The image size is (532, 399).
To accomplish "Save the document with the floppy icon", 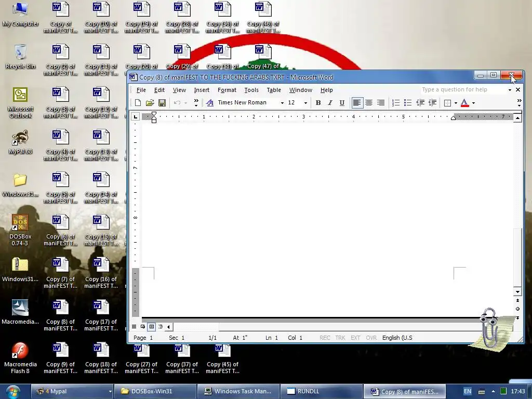I will (162, 103).
